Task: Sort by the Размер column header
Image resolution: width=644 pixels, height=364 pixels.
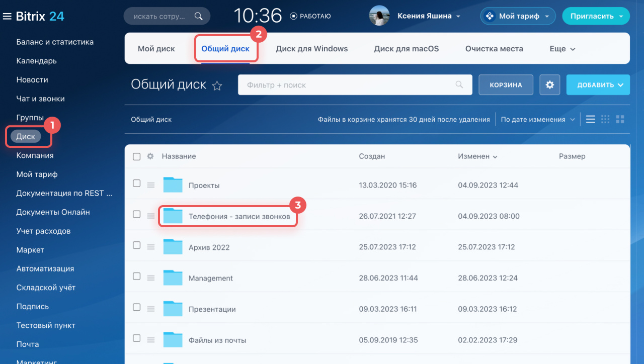Action: (x=572, y=156)
